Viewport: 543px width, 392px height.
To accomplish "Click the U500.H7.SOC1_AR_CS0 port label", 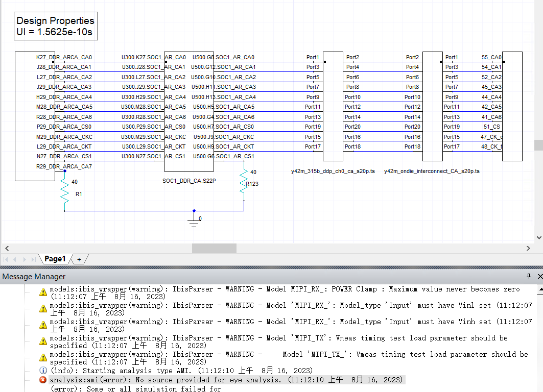I will [x=223, y=127].
